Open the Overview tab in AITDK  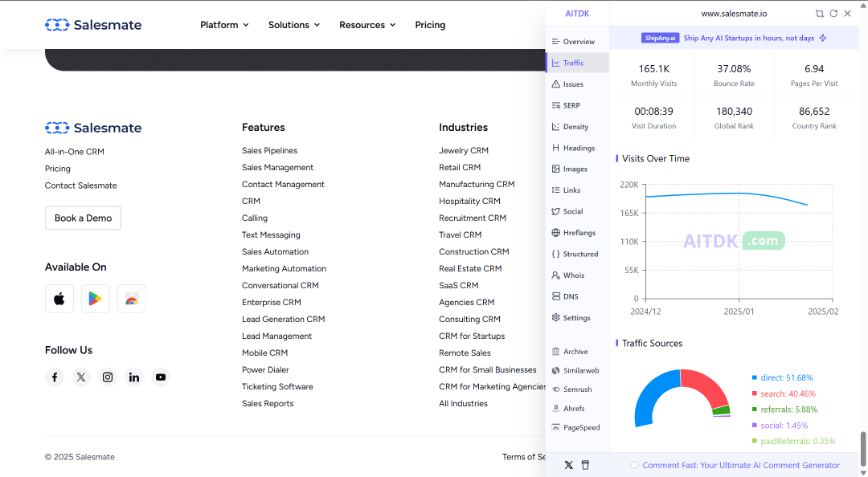coord(577,42)
